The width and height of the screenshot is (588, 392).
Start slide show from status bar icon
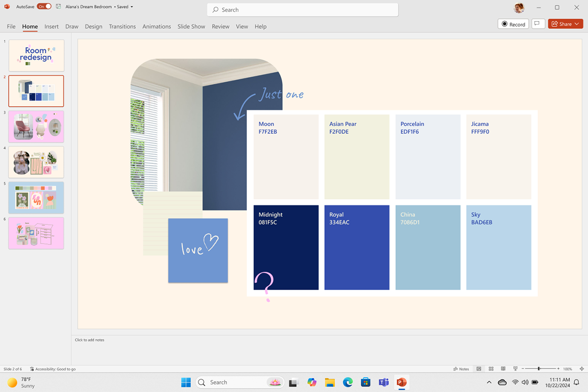515,369
